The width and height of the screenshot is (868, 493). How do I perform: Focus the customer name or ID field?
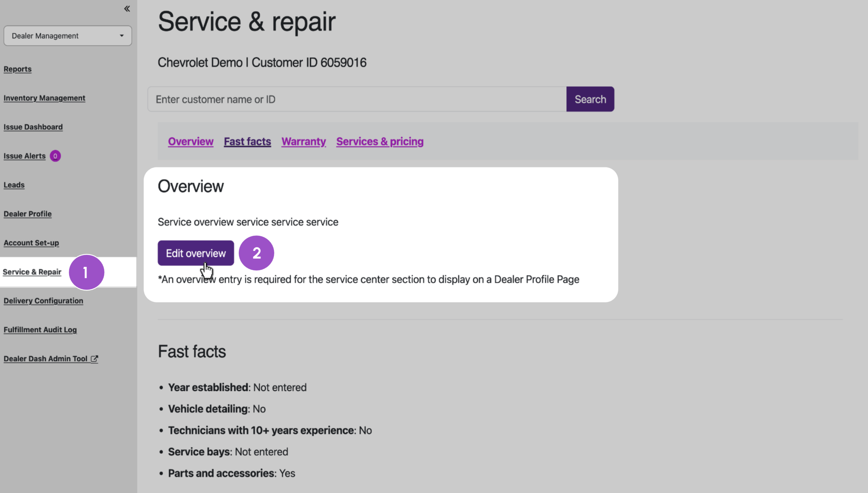coord(357,99)
